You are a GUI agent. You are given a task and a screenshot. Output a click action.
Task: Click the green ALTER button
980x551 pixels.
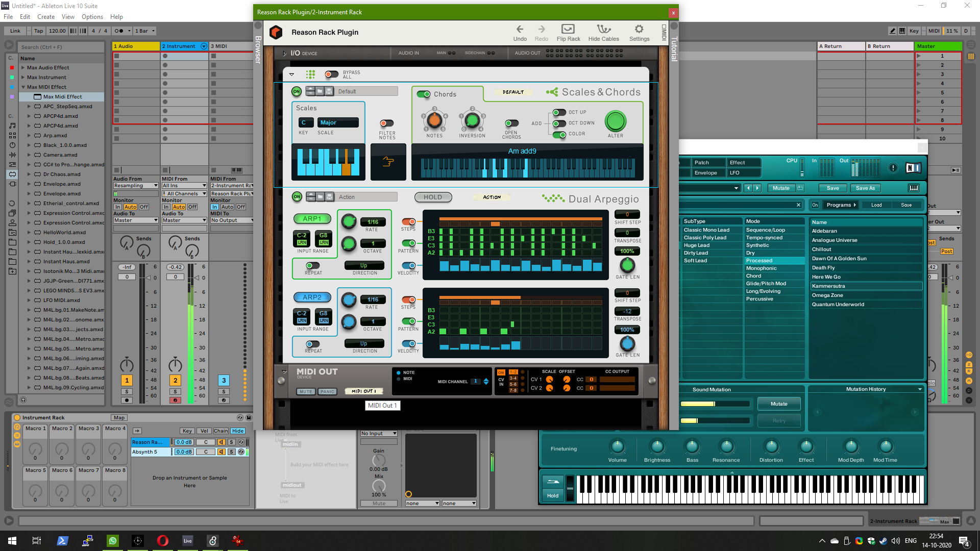(x=615, y=121)
